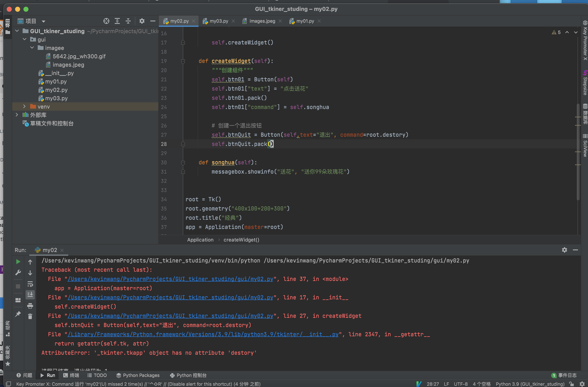Go to previous highlighted problem arrow
The height and width of the screenshot is (387, 588).
567,32
